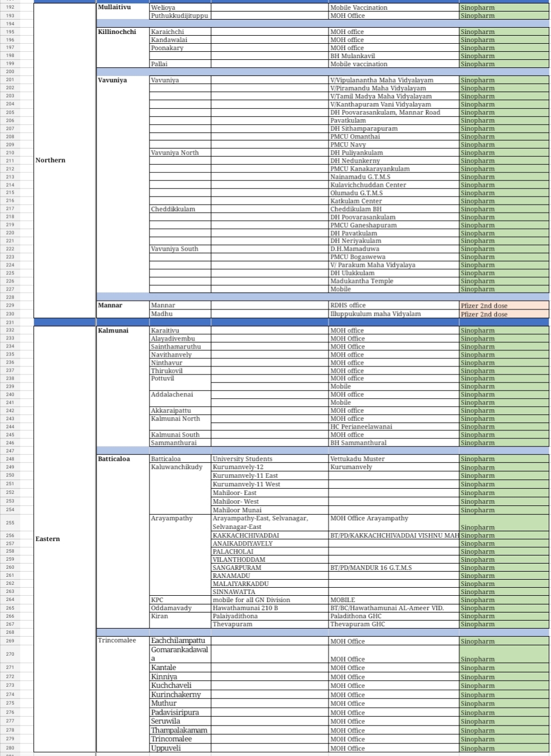The image size is (551, 756).
Task: Click the Kulavichchuddan Center cell
Action: [394, 185]
